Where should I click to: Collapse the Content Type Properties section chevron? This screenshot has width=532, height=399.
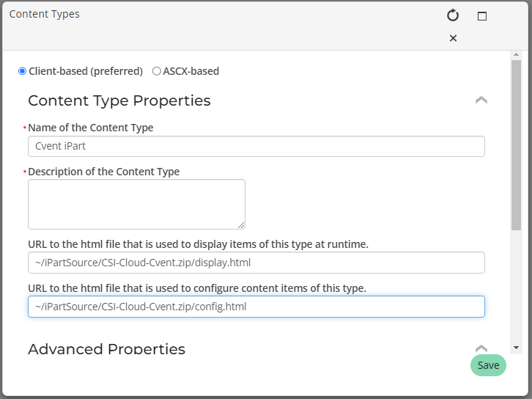481,100
